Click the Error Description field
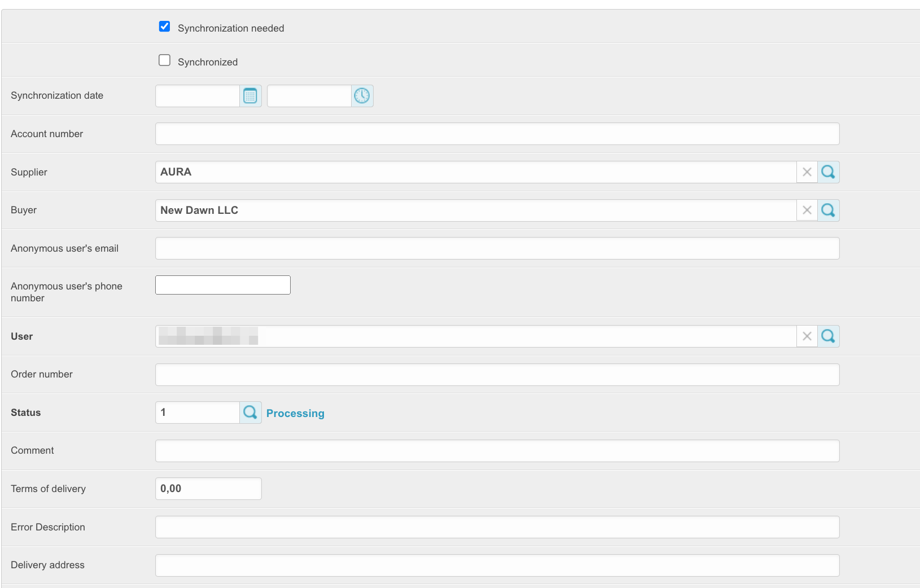The height and width of the screenshot is (588, 920). pyautogui.click(x=497, y=527)
